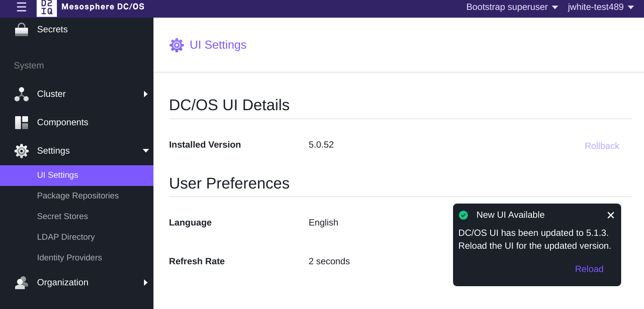The image size is (644, 309).
Task: Click the System section label in sidebar
Action: pyautogui.click(x=29, y=65)
